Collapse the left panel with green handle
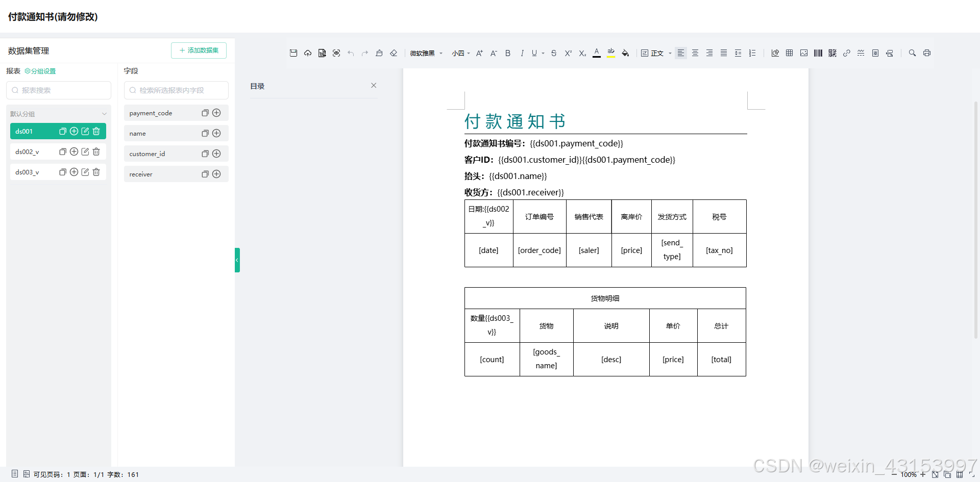This screenshot has height=482, width=980. click(x=237, y=260)
